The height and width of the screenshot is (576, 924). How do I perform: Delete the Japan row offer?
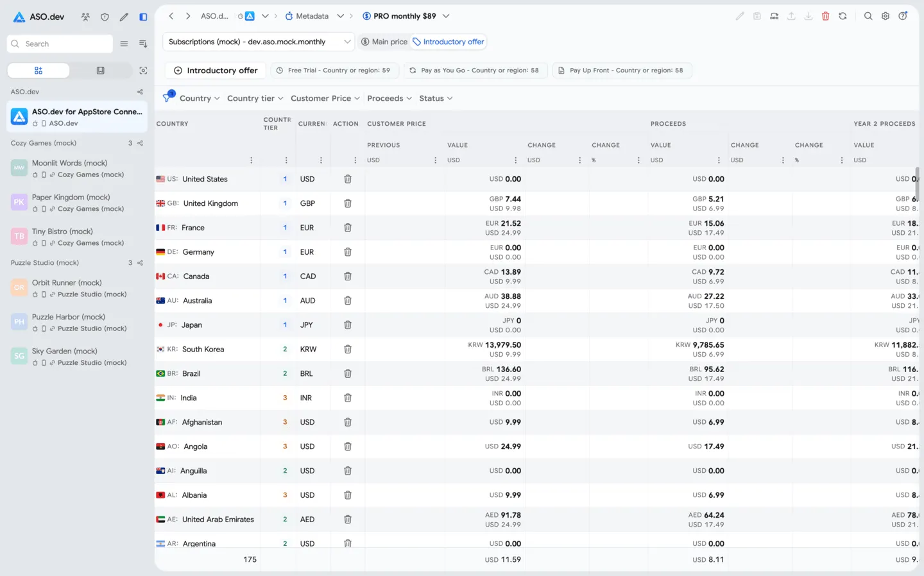click(348, 325)
